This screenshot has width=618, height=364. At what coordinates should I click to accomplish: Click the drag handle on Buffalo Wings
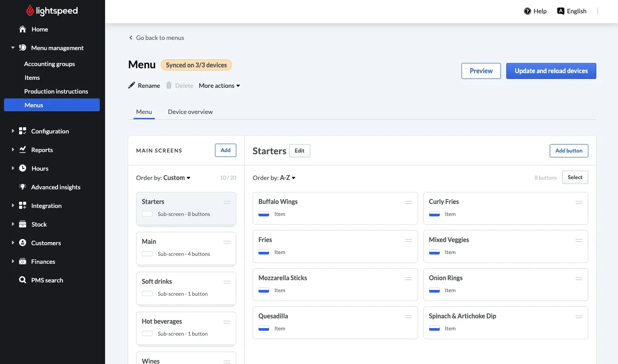pyautogui.click(x=409, y=202)
